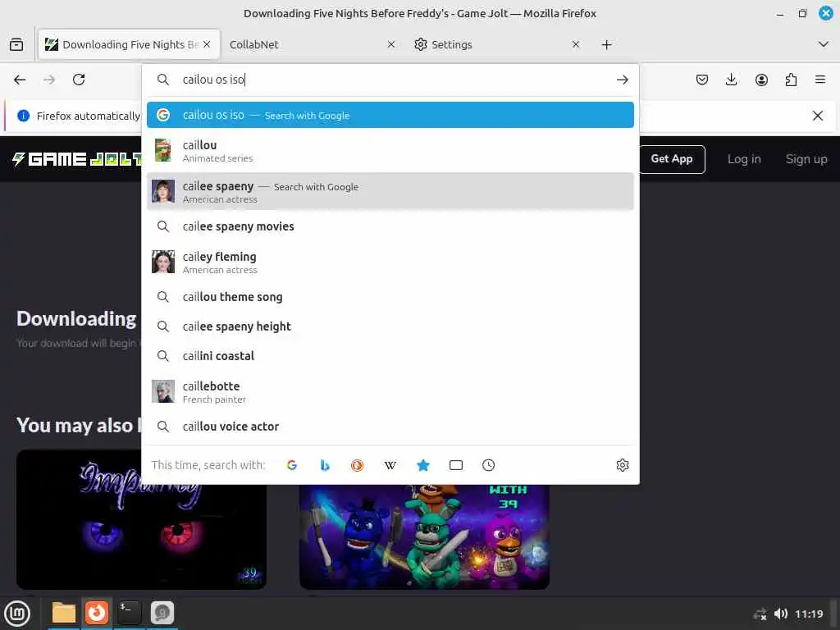Screen dimensions: 840x630
Task: Go back to the previous page
Action: click(x=20, y=80)
